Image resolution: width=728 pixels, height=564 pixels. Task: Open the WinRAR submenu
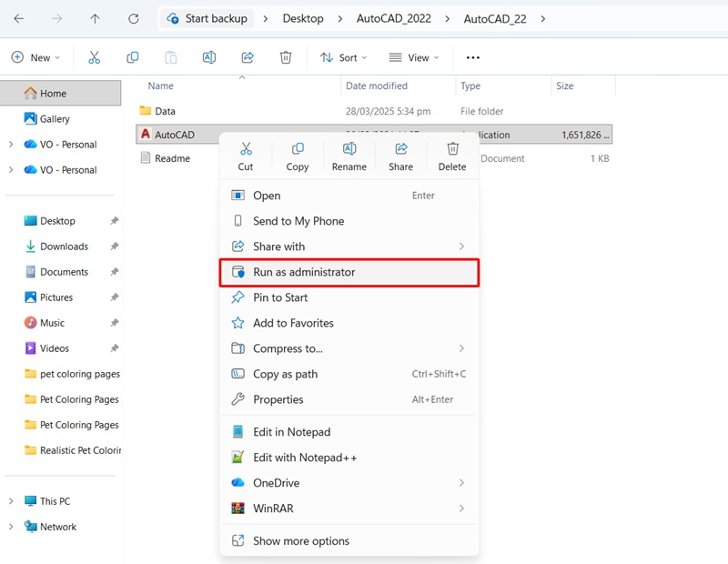coord(273,509)
